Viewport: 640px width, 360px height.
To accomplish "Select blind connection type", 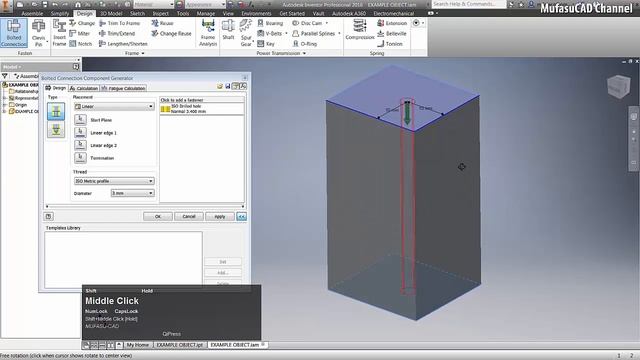I will coord(56,130).
